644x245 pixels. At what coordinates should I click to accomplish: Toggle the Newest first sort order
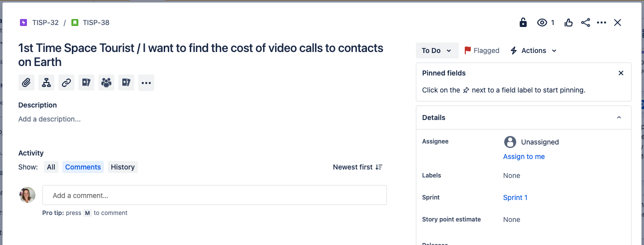tap(357, 167)
